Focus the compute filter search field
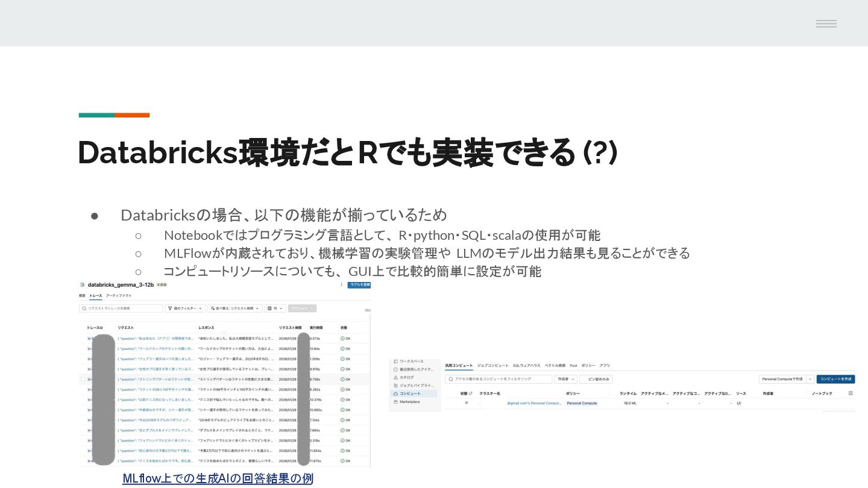Screen dimensions: 868x488 coord(498,379)
